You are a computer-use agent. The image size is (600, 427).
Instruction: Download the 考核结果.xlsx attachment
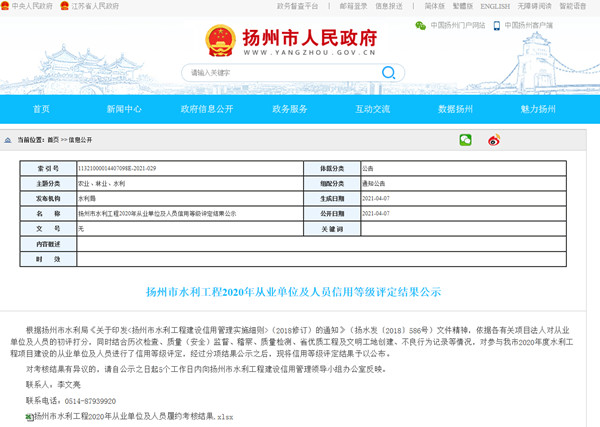[132, 415]
